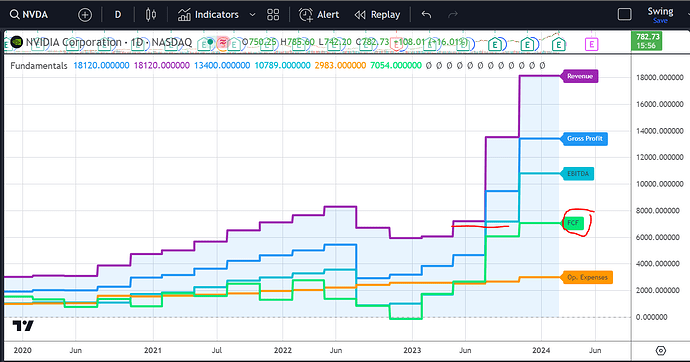690x362 pixels.
Task: Click the 2022 label on time axis
Action: click(283, 350)
